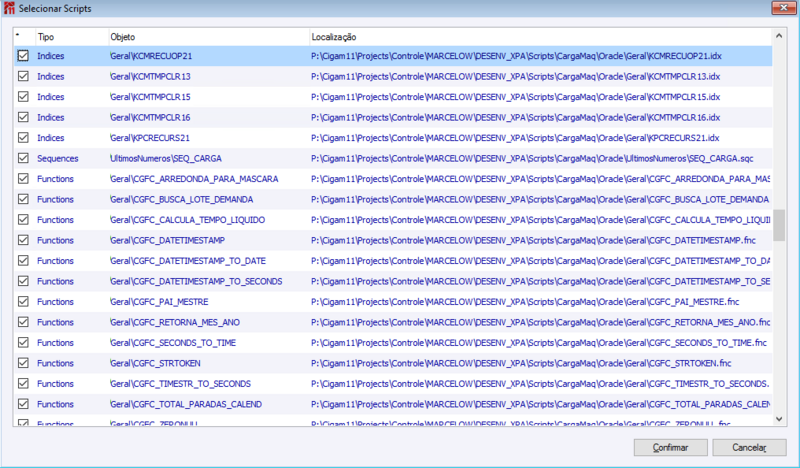
Task: Toggle CGFC_DATETIMESTAMP_TO_SECONDS checkbox
Action: tap(23, 281)
